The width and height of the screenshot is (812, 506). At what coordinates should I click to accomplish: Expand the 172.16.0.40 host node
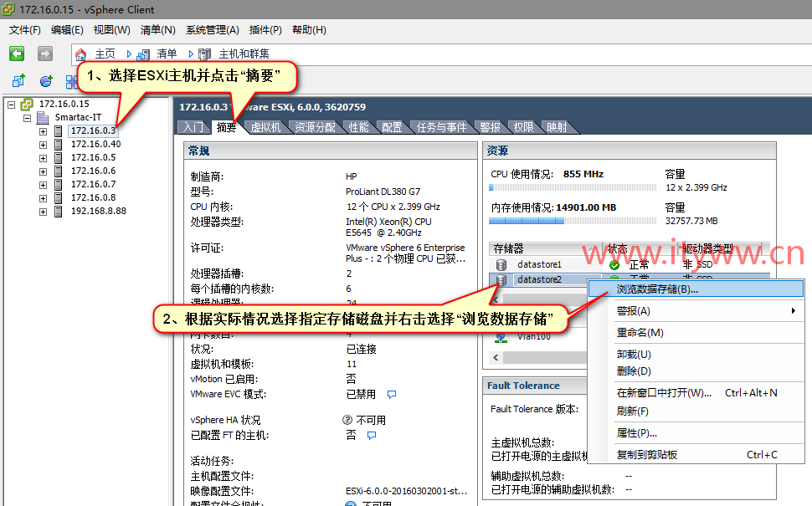coord(43,145)
